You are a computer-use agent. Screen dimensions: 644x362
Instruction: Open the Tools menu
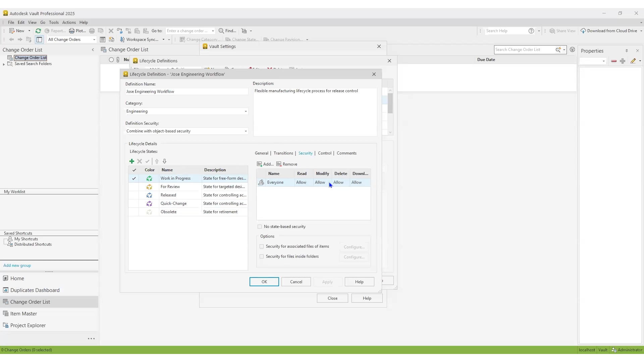[x=54, y=22]
